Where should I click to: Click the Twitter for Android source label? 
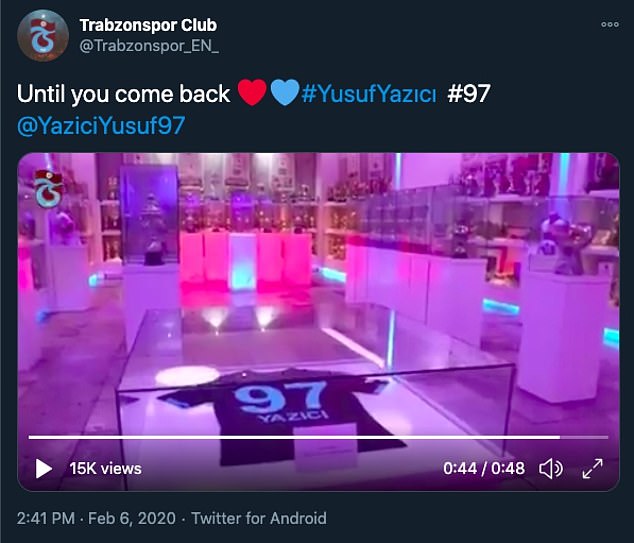(x=259, y=518)
